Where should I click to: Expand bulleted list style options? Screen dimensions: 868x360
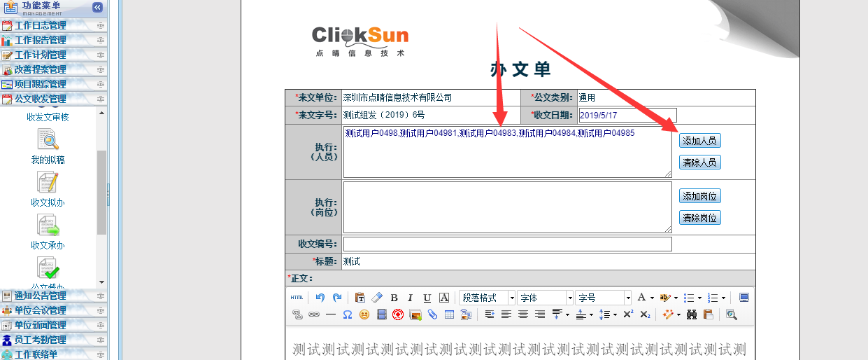pyautogui.click(x=699, y=298)
